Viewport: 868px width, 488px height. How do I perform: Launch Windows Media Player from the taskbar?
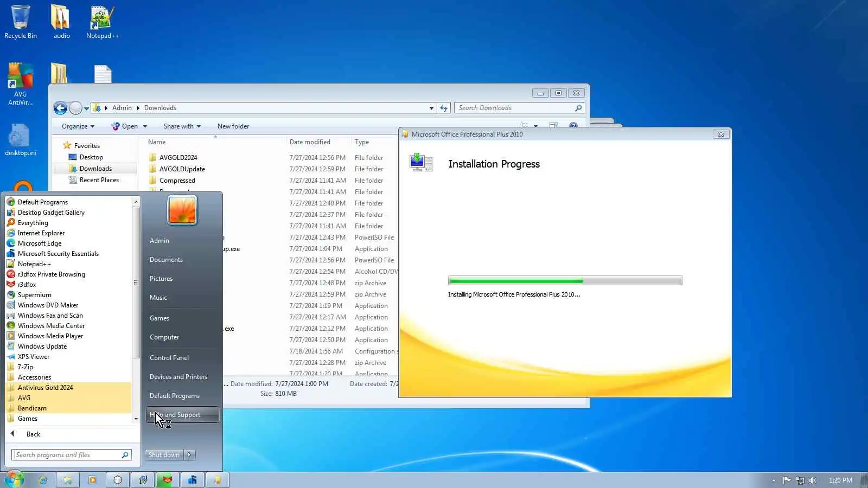coord(93,480)
